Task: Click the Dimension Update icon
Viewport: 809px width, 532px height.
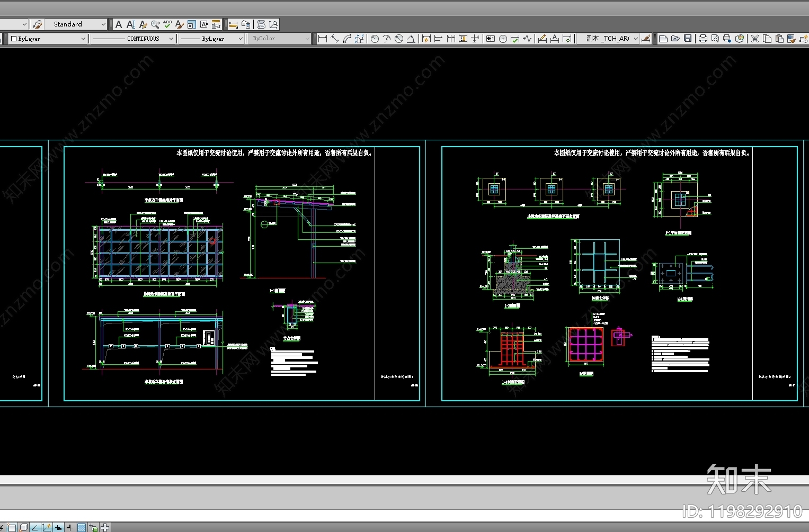Action: tap(567, 39)
